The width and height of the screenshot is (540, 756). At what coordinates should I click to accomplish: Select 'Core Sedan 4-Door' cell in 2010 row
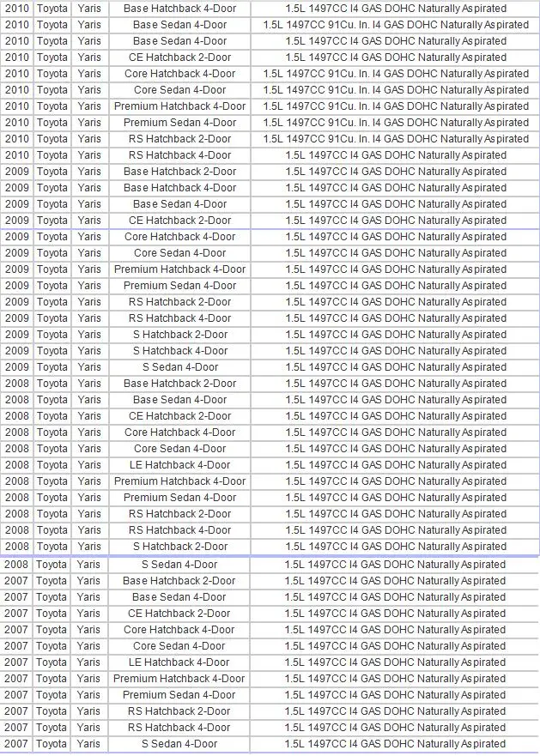pyautogui.click(x=180, y=90)
